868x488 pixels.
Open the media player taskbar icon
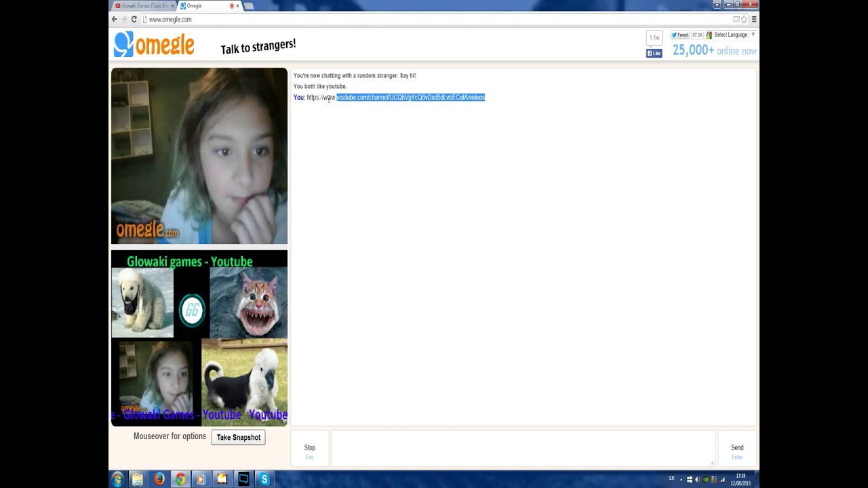point(201,479)
